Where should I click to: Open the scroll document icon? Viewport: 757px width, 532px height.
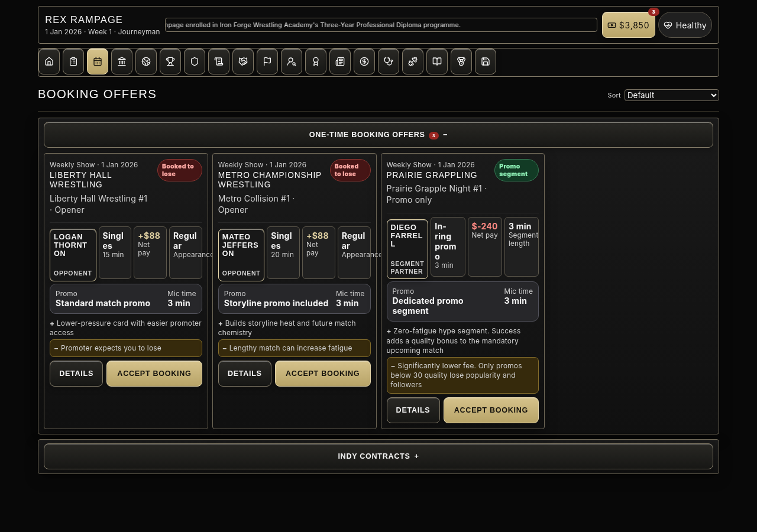click(x=219, y=61)
